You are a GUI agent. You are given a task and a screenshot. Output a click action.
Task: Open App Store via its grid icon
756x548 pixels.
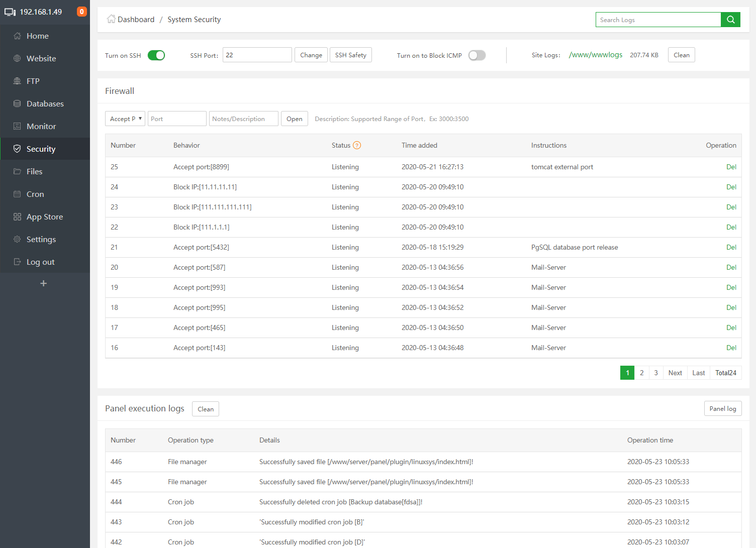(x=17, y=216)
